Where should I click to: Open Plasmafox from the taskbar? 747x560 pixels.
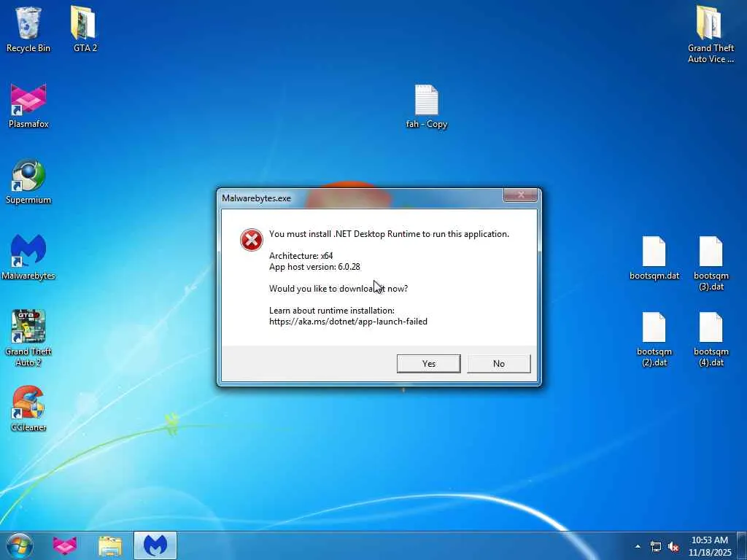65,545
